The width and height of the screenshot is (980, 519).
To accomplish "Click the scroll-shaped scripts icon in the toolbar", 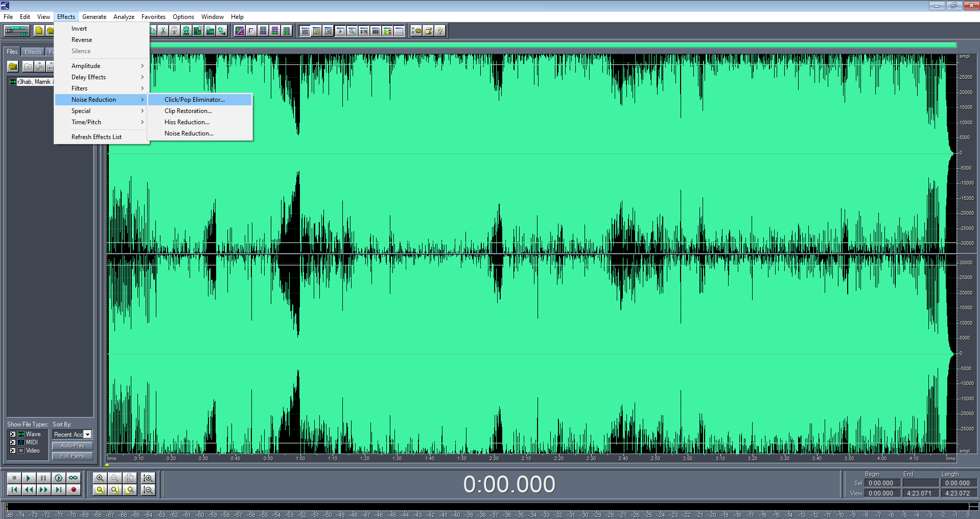I will click(x=428, y=31).
